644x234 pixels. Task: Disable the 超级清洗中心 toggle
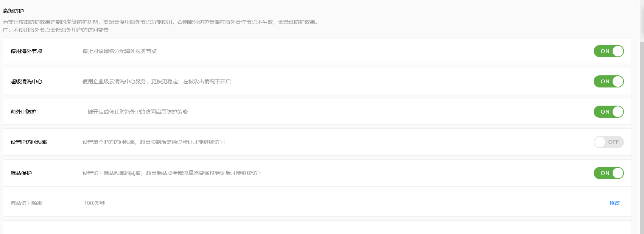[x=608, y=81]
